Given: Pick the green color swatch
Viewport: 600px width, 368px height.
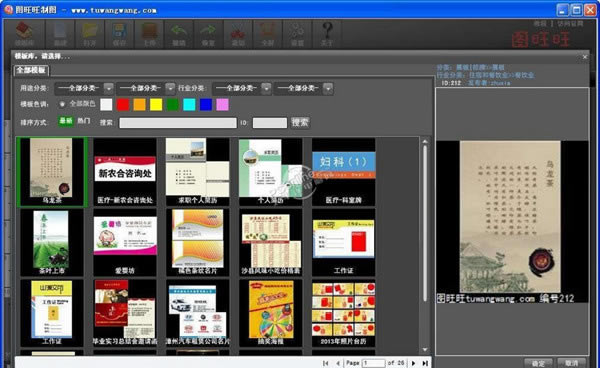Looking at the screenshot, I should pos(173,104).
